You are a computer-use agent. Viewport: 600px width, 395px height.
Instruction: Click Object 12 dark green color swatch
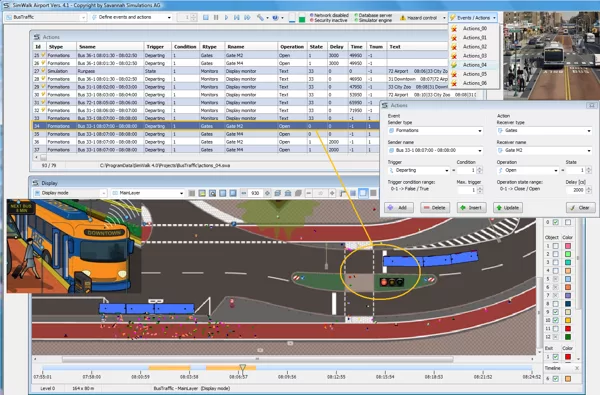[568, 337]
